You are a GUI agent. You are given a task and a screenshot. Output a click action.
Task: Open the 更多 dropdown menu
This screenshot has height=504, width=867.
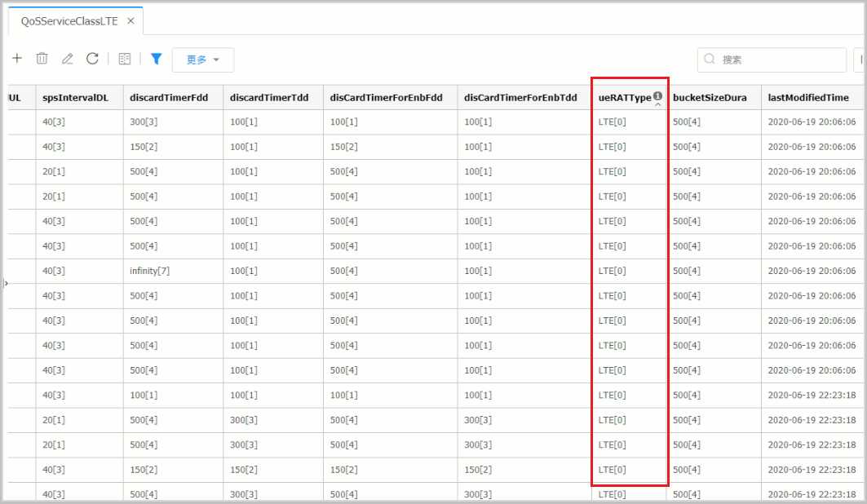[x=202, y=60]
